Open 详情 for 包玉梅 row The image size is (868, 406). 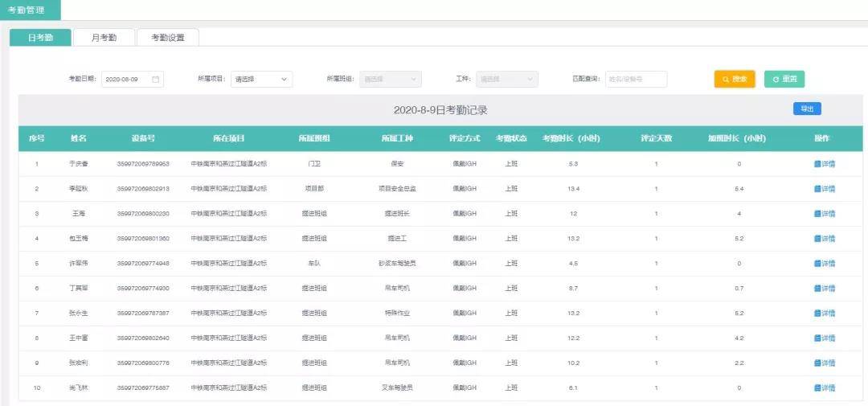coord(824,239)
